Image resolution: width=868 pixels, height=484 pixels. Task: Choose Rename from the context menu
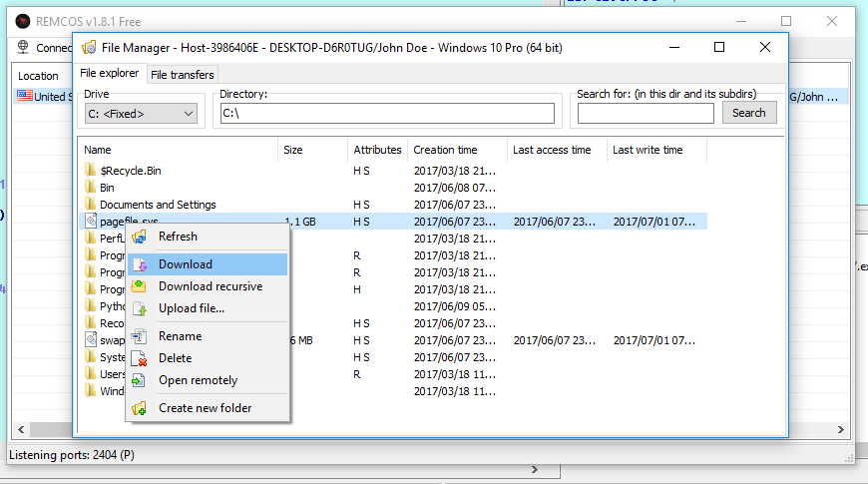(208, 336)
